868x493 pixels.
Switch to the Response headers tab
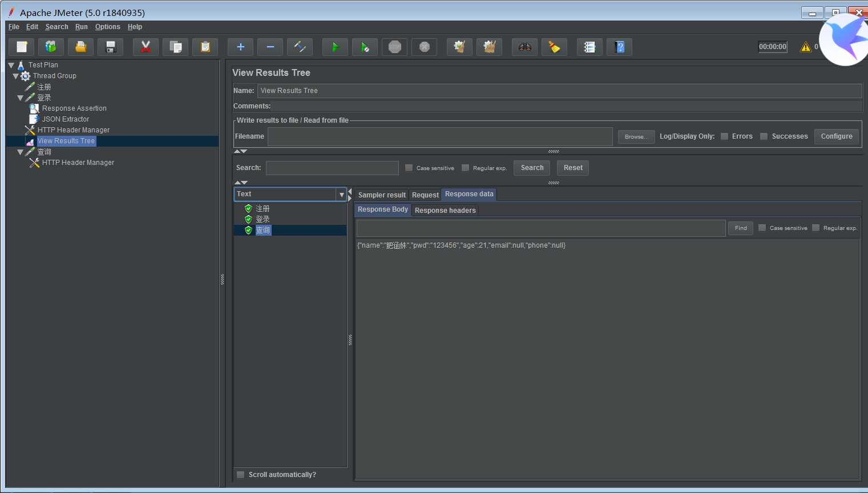[x=445, y=211]
